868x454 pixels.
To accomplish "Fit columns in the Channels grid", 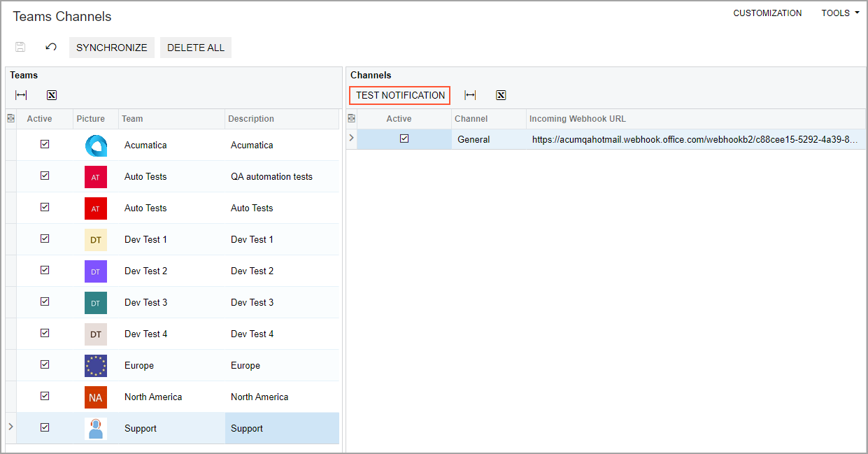I will pyautogui.click(x=470, y=95).
